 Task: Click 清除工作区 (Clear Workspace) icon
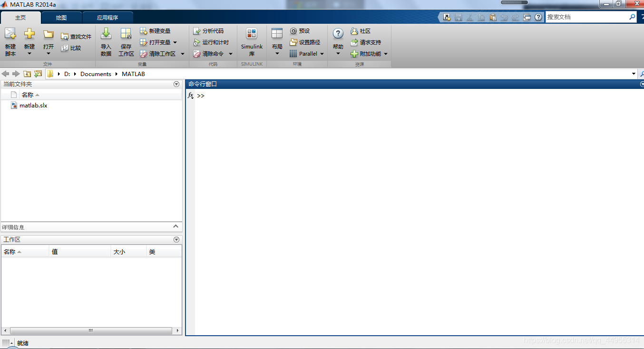[143, 54]
